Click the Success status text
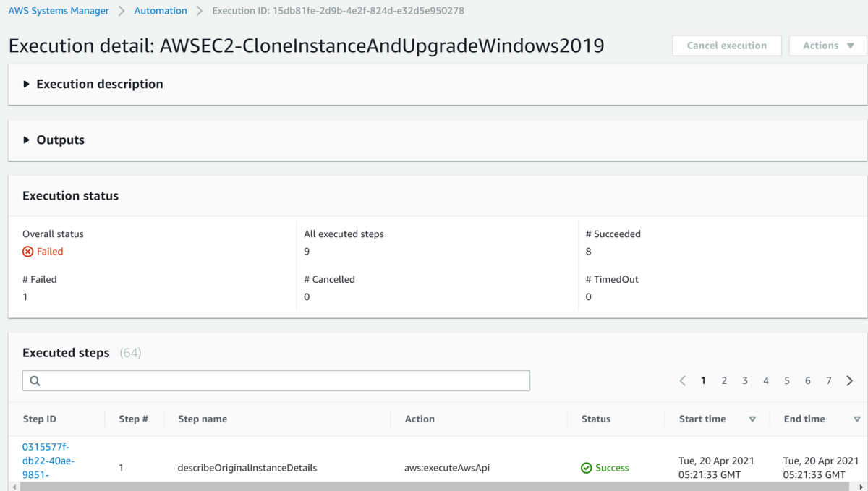The width and height of the screenshot is (868, 491). pyautogui.click(x=612, y=468)
